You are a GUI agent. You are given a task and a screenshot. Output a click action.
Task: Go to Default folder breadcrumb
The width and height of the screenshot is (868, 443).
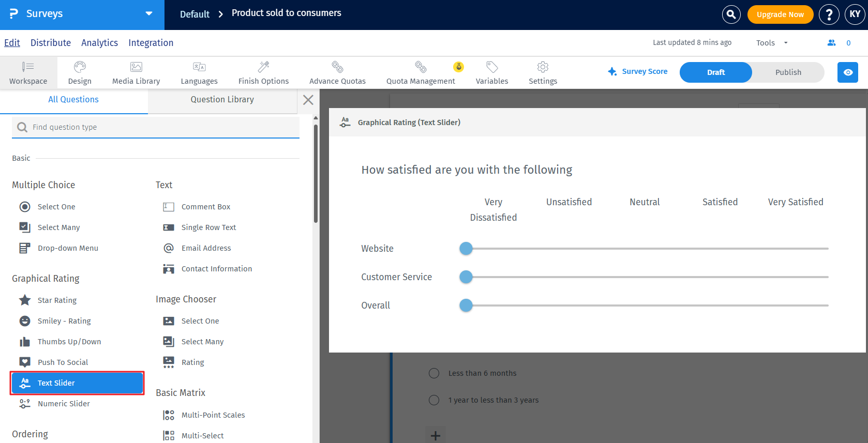[194, 14]
